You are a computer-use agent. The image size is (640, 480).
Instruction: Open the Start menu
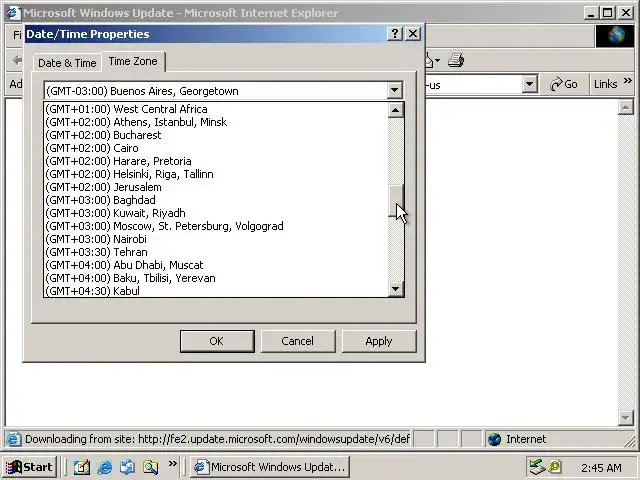point(30,467)
